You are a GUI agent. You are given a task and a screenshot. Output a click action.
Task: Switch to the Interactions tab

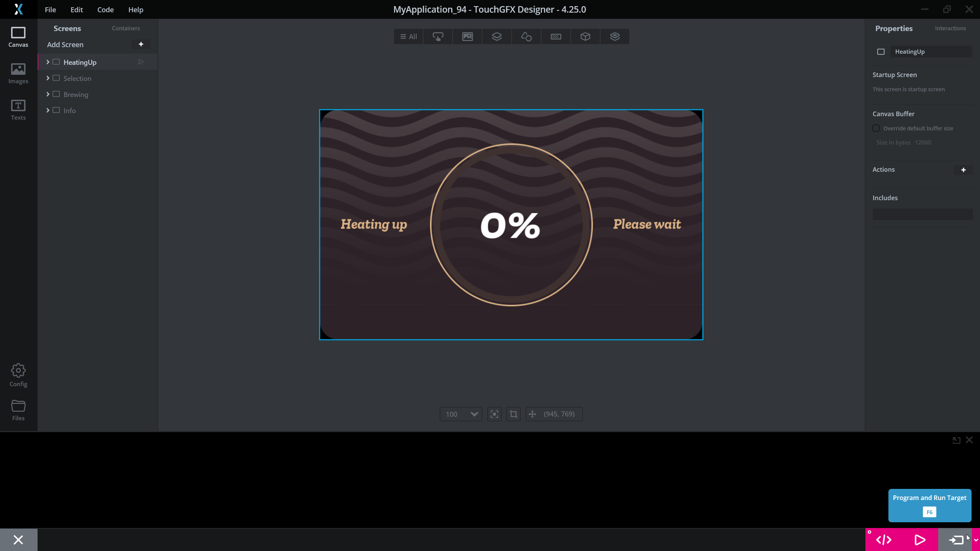pos(950,28)
